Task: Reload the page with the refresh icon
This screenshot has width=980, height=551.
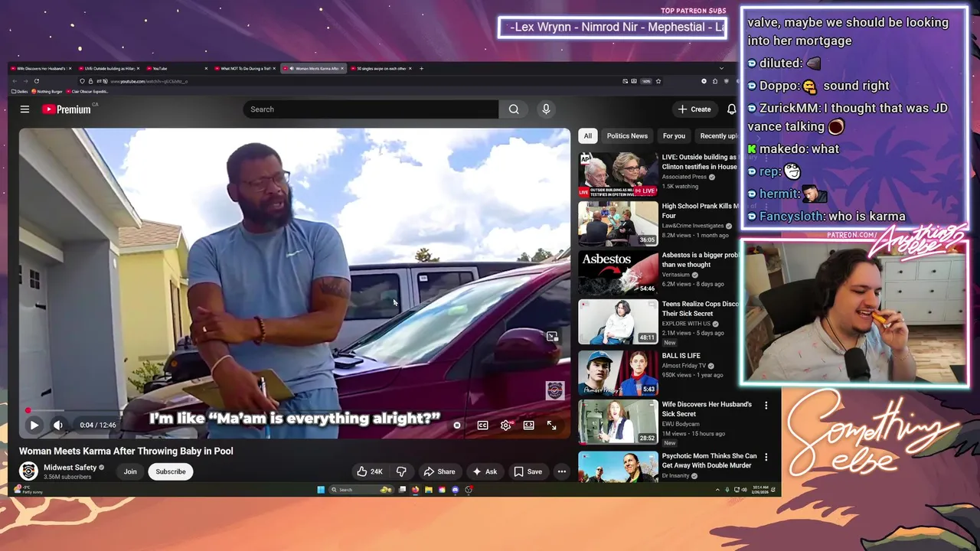Action: click(x=36, y=81)
